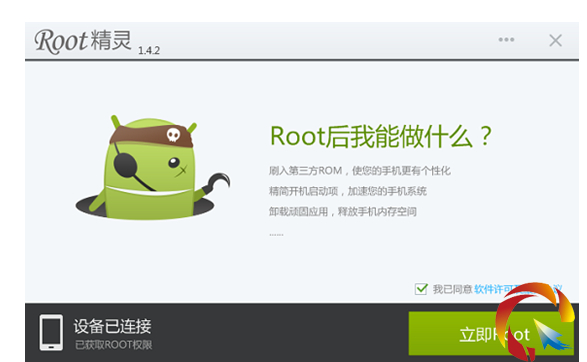587x362 pixels.
Task: Open the 软件许可 license agreement link
Action: pos(518,289)
